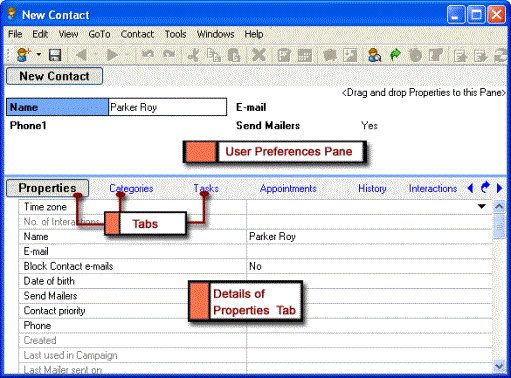
Task: Open the Tools menu
Action: pos(175,34)
